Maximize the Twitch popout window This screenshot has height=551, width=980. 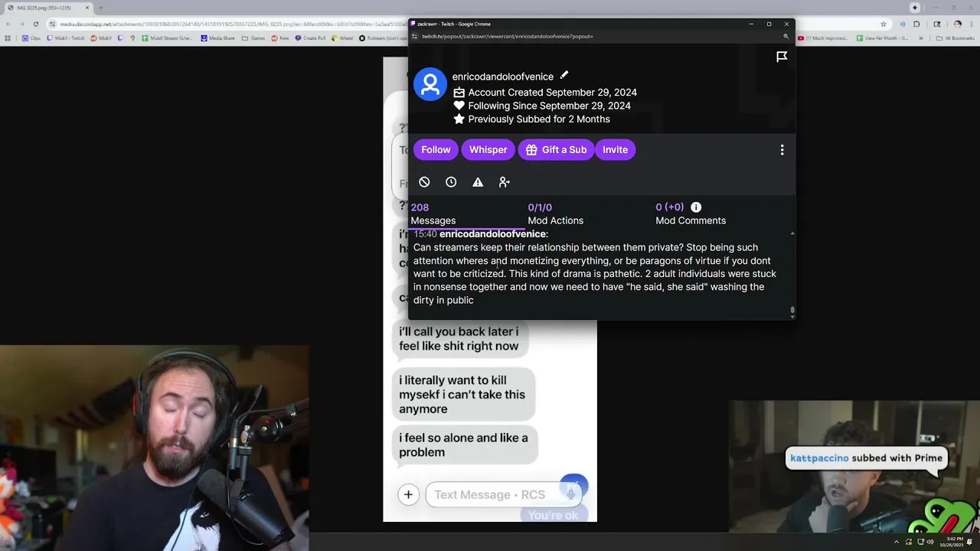tap(769, 24)
